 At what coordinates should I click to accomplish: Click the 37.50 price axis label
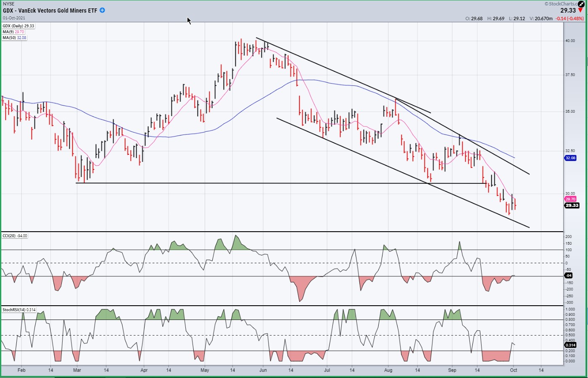point(570,75)
